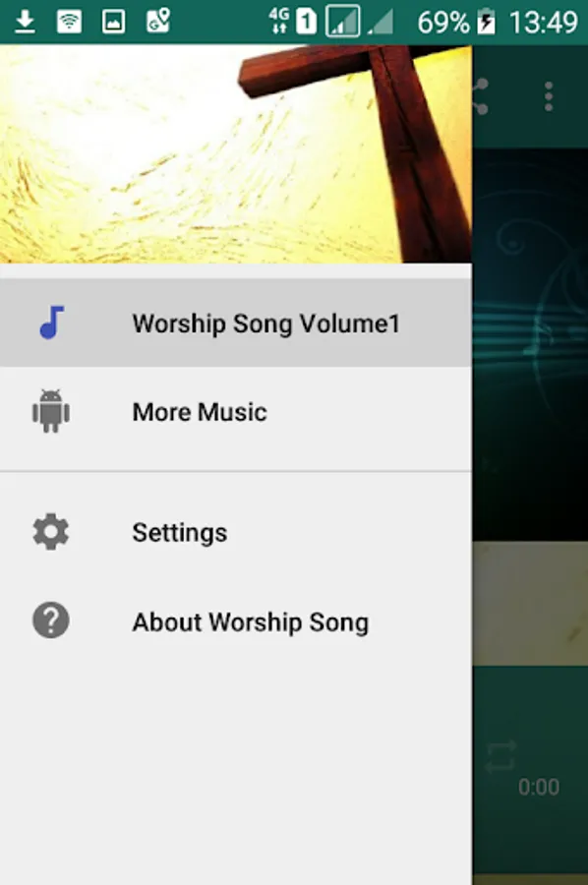588x885 pixels.
Task: Tap the Settings gear icon
Action: click(x=51, y=532)
